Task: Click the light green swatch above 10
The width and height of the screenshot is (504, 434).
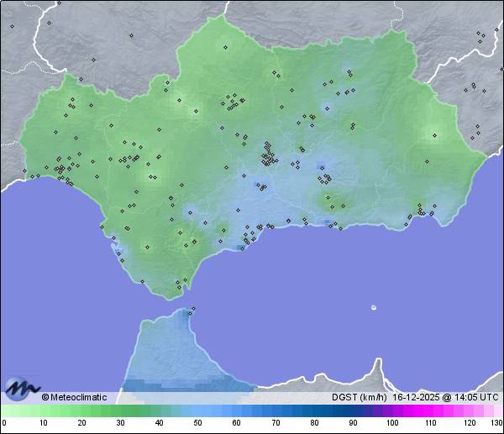Action: [43, 410]
